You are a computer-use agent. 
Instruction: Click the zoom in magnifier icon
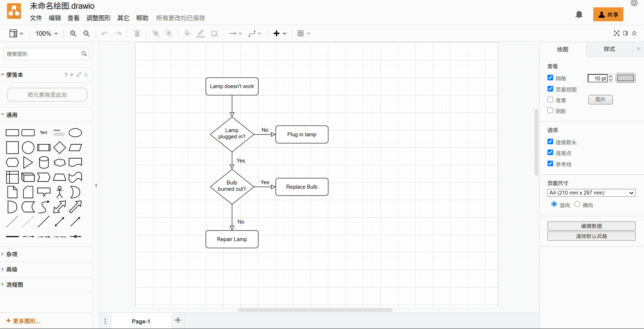click(73, 33)
